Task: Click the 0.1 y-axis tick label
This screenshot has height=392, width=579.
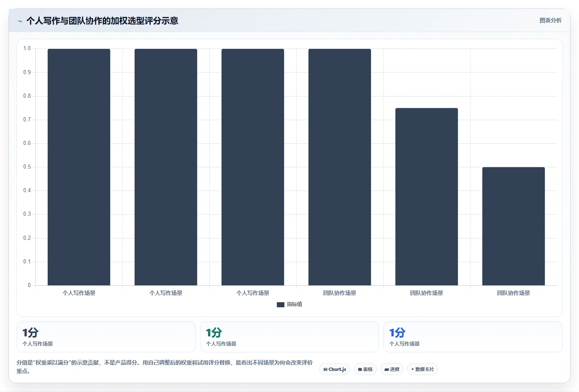Action: coord(27,262)
